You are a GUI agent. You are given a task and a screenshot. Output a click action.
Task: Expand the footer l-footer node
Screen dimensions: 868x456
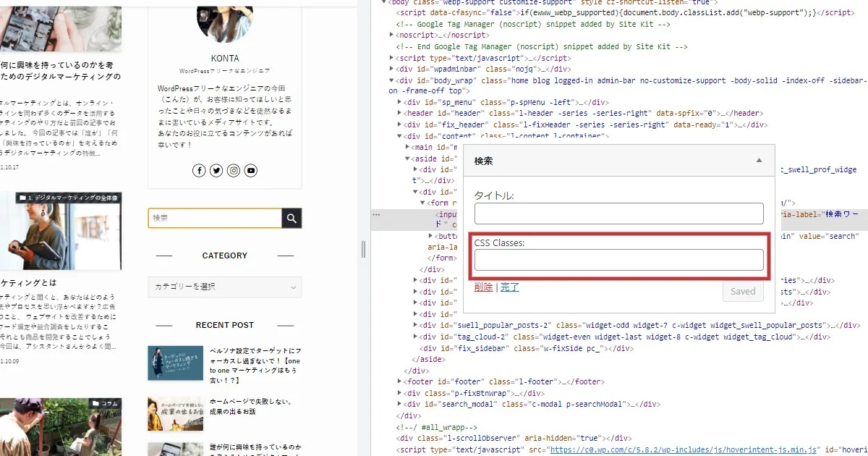[400, 381]
